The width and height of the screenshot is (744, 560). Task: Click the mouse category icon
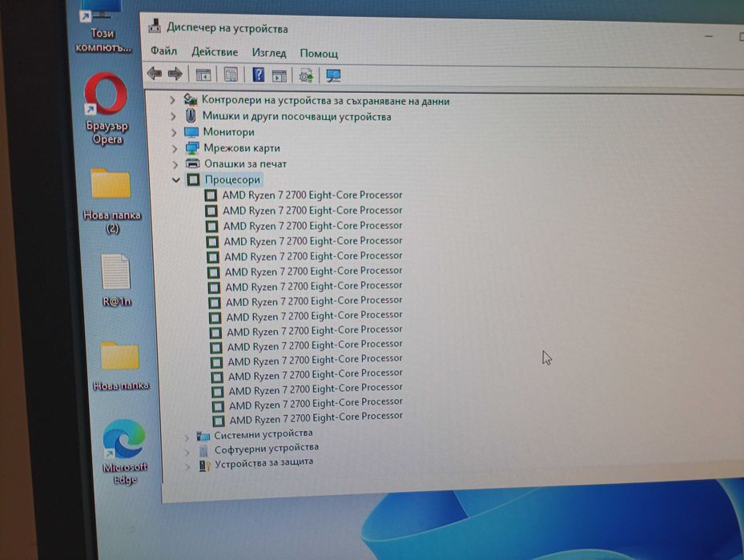[x=191, y=115]
